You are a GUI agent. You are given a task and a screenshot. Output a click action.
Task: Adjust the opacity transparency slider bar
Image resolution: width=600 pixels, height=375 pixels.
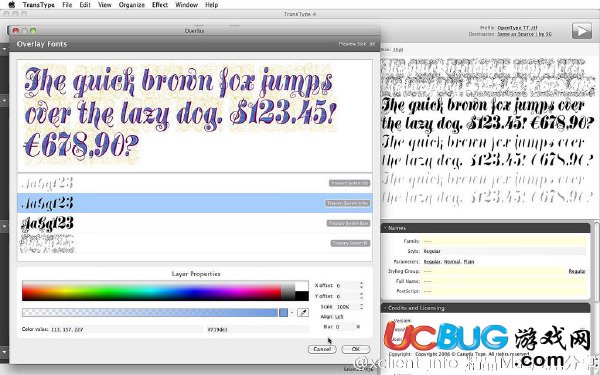(150, 313)
